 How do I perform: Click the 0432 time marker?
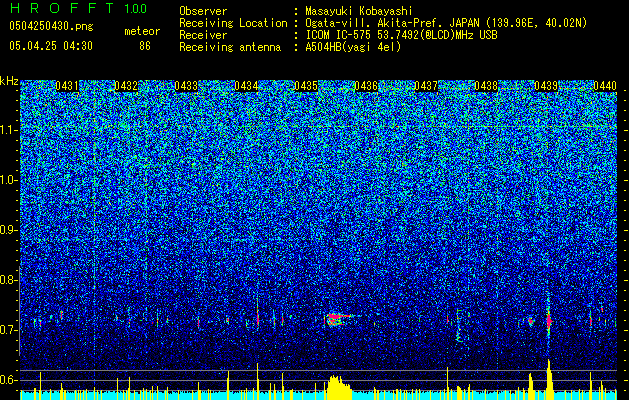(126, 86)
